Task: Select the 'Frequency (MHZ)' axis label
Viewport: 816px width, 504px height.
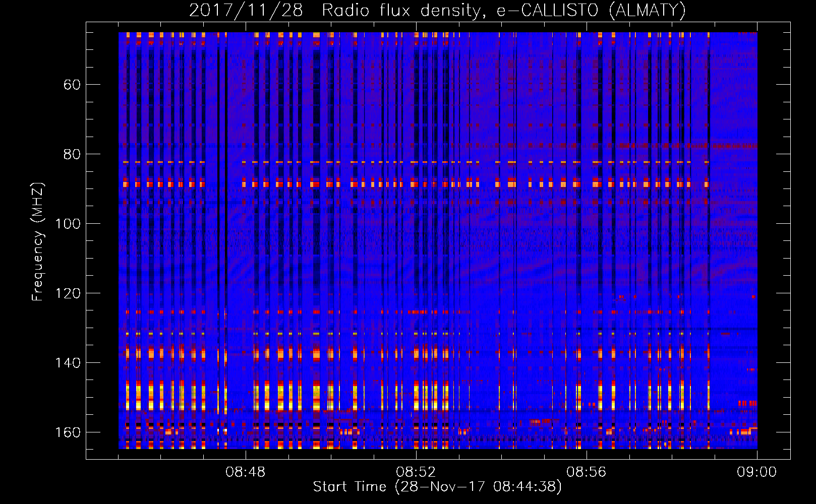Action: pyautogui.click(x=38, y=241)
